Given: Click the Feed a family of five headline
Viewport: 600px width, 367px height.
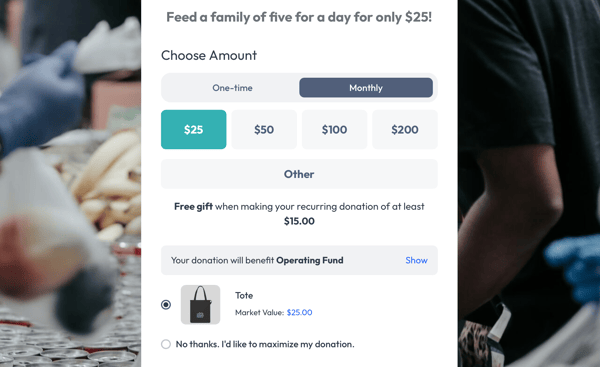Looking at the screenshot, I should pos(299,17).
